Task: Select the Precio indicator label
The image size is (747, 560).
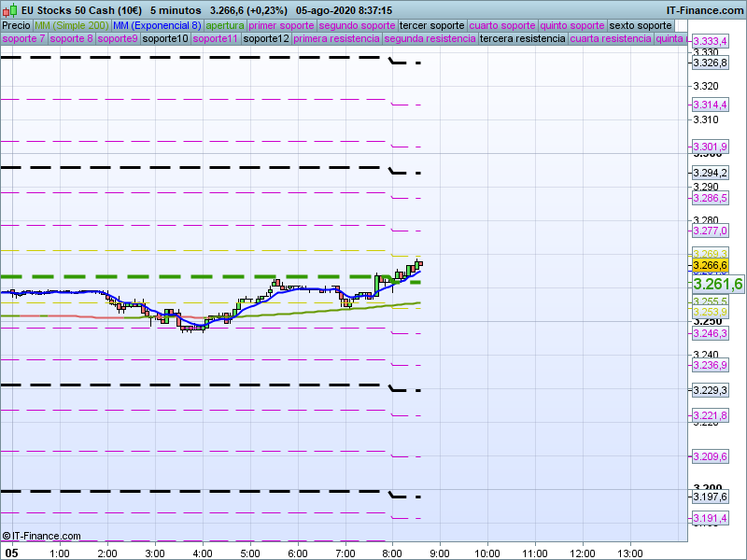Action: 16,25
